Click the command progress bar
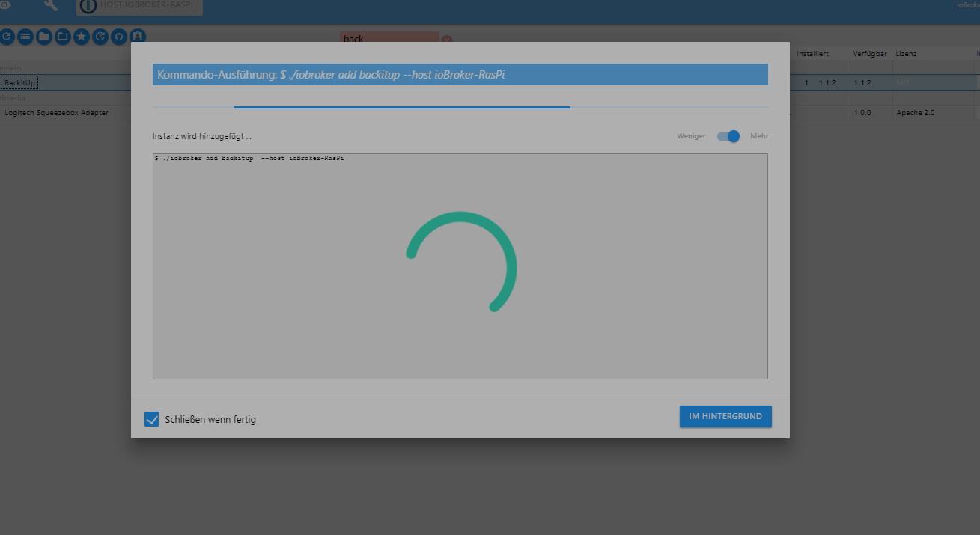Viewport: 980px width, 535px height. coord(460,107)
